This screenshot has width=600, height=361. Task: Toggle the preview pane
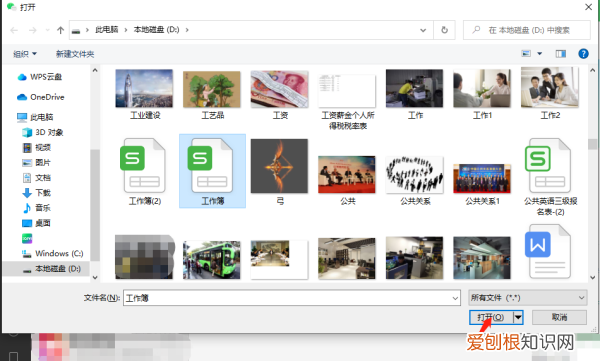(x=561, y=54)
